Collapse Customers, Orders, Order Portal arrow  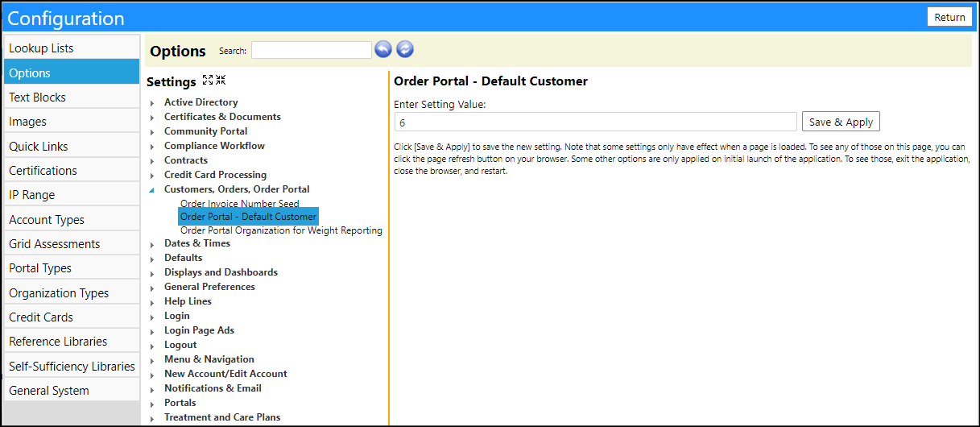[152, 190]
